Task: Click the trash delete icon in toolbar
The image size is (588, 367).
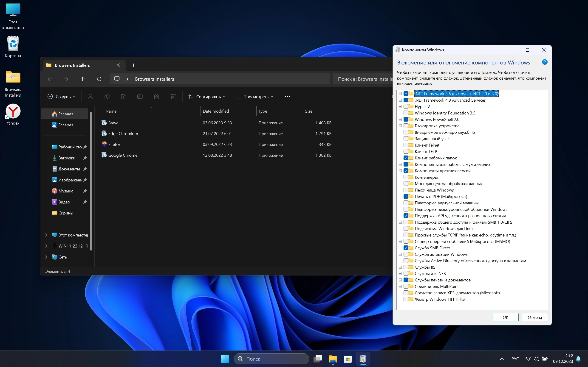Action: pyautogui.click(x=173, y=97)
